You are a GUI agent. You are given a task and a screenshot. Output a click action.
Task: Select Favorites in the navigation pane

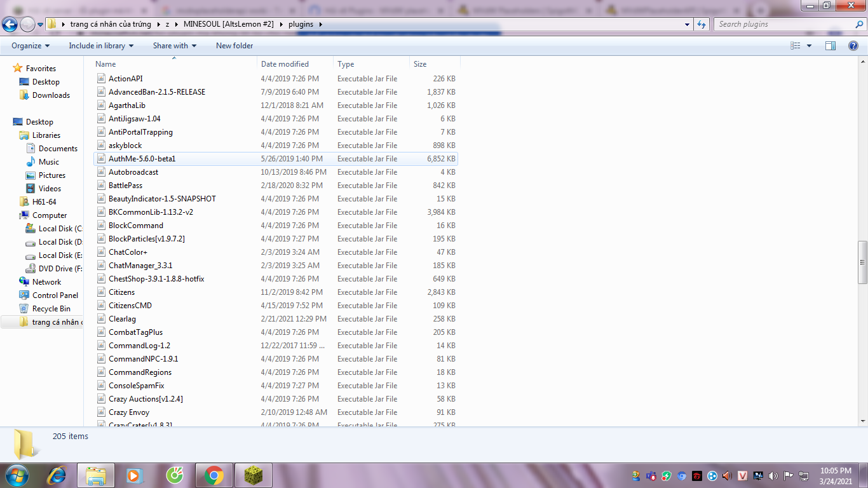41,69
